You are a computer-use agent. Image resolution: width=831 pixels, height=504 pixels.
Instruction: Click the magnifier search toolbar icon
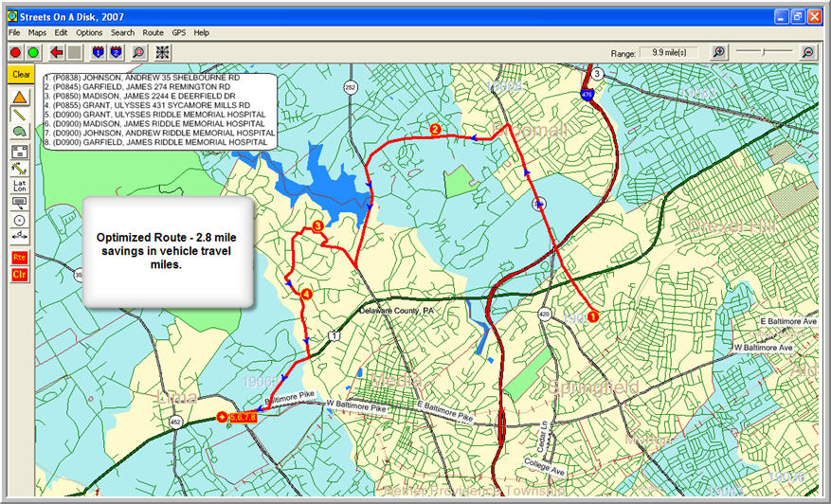click(x=139, y=52)
